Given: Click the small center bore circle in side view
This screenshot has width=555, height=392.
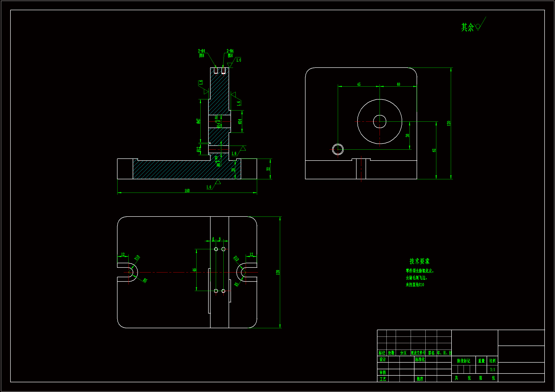Looking at the screenshot, I should (380, 121).
